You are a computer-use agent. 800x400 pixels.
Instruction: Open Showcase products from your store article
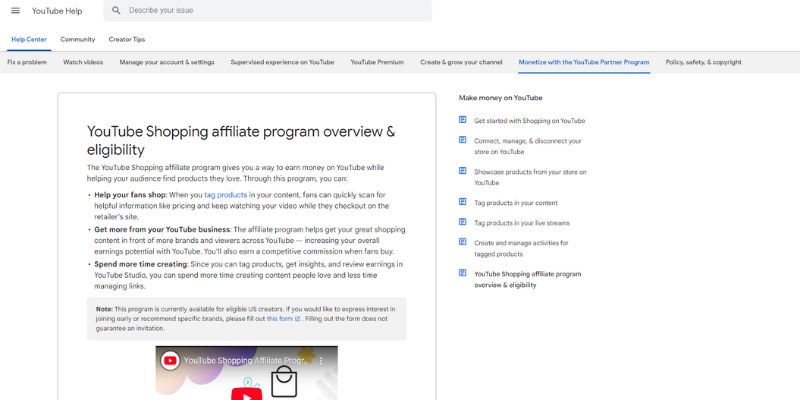tap(530, 178)
